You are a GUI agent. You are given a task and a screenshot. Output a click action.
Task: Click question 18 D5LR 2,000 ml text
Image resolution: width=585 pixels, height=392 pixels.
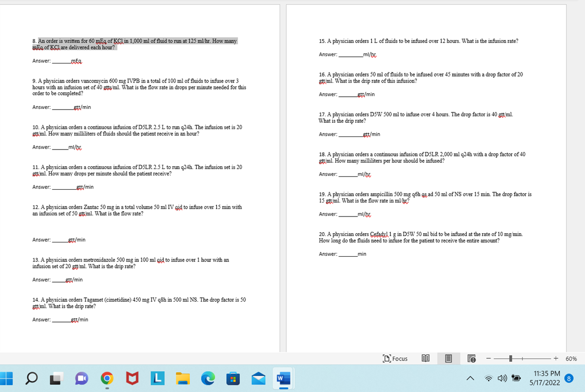click(422, 157)
